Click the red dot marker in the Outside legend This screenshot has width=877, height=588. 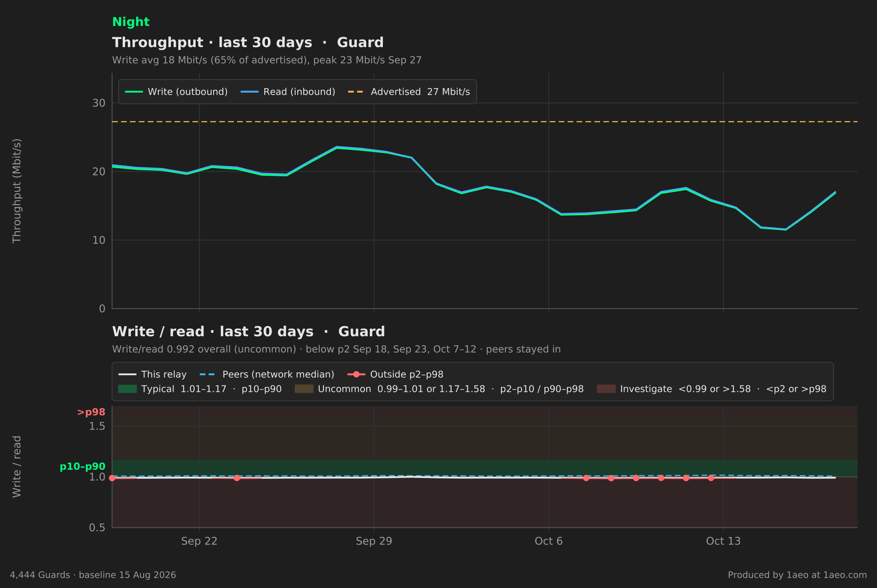point(356,374)
